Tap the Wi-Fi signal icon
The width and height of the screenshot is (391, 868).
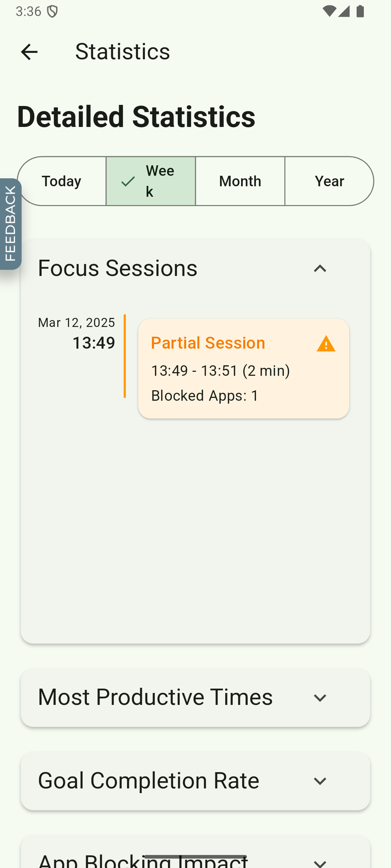[x=329, y=12]
